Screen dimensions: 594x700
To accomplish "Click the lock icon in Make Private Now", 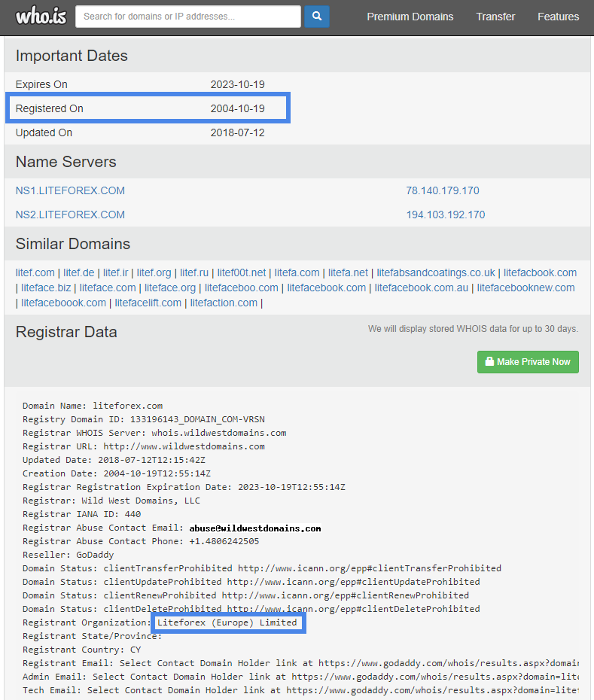I will [489, 361].
